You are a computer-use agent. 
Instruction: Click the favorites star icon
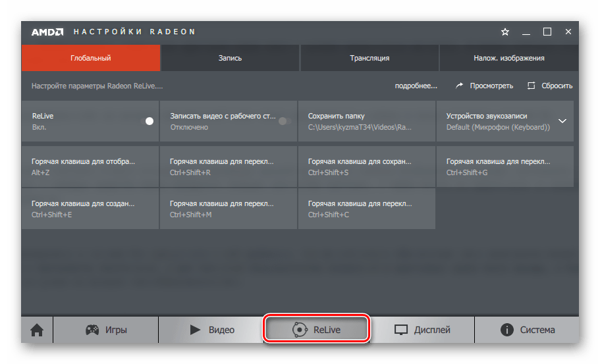(x=505, y=32)
